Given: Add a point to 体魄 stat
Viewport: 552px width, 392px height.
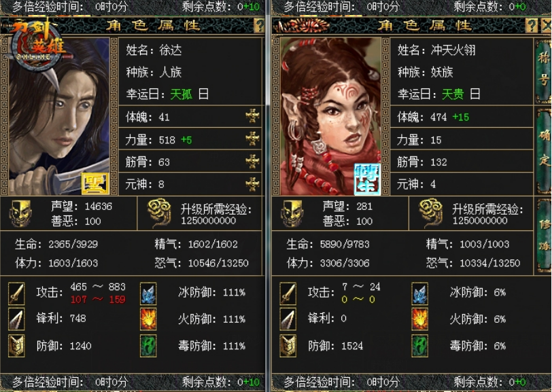Looking at the screenshot, I should coord(252,115).
